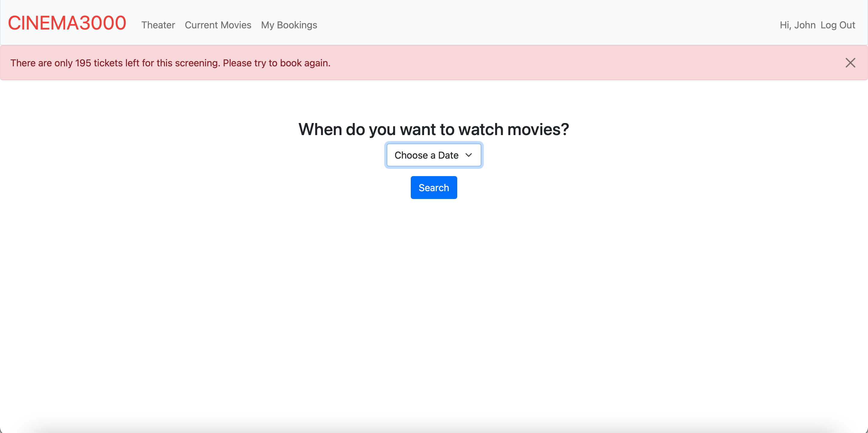Image resolution: width=868 pixels, height=433 pixels.
Task: Click the CINEMA3000 brand logo
Action: pyautogui.click(x=67, y=23)
